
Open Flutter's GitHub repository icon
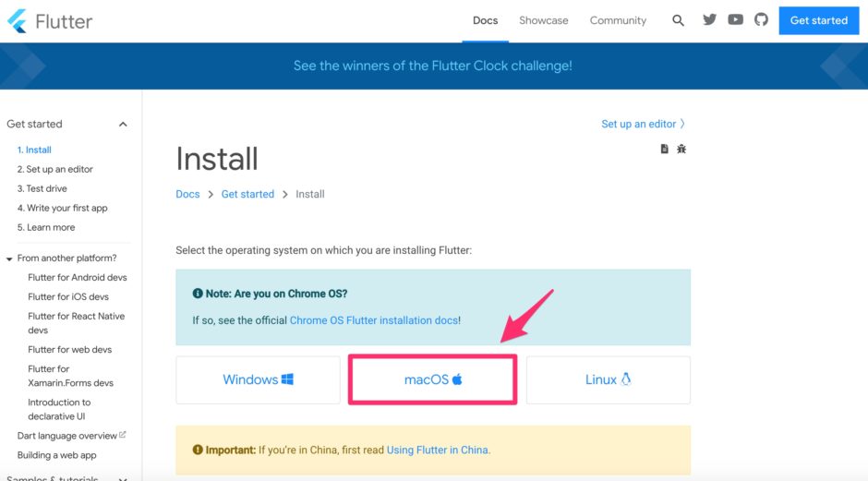click(x=761, y=19)
